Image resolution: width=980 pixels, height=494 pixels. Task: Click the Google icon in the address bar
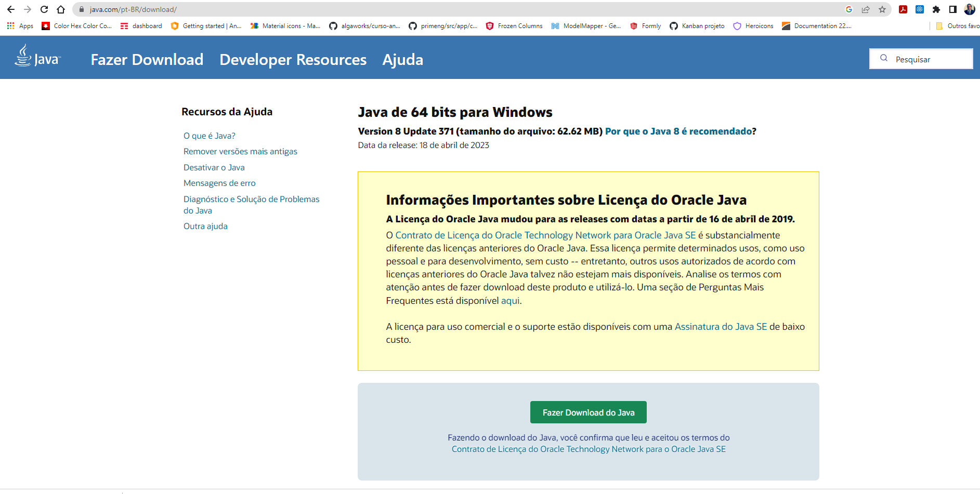click(x=849, y=9)
